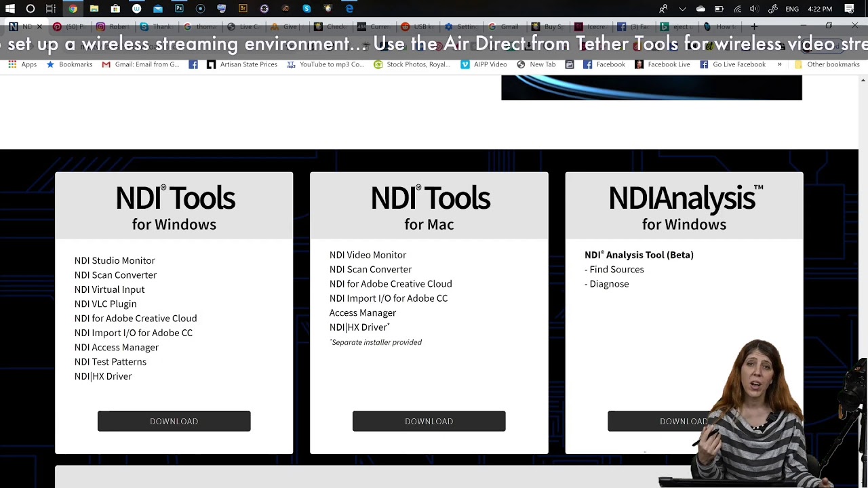868x488 pixels.
Task: Open the YouTube to mp3 Co... bookmark
Action: (325, 64)
